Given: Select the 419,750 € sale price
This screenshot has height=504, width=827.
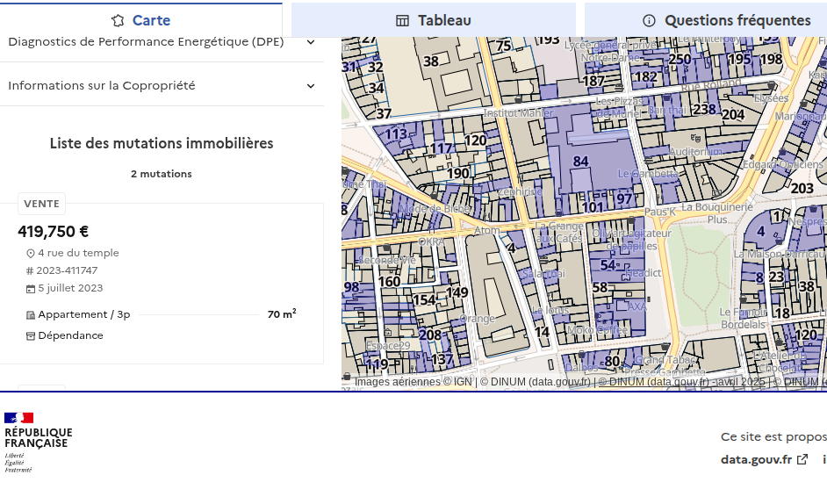Looking at the screenshot, I should (54, 232).
